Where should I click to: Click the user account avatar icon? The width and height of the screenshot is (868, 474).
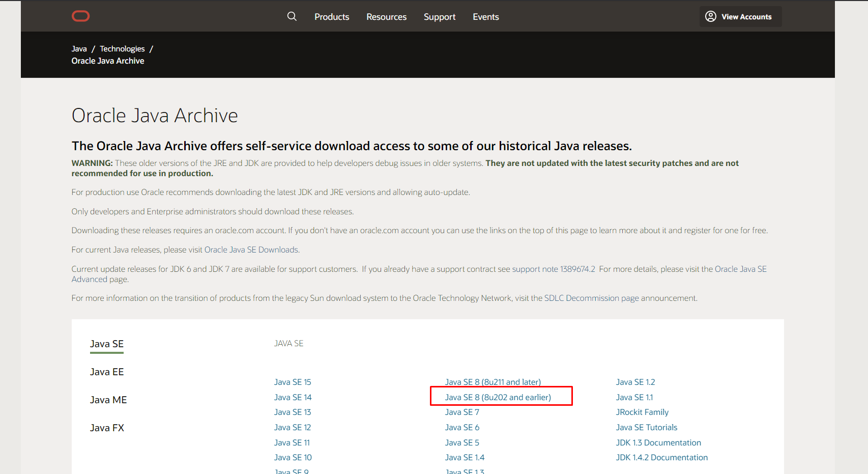pos(711,16)
